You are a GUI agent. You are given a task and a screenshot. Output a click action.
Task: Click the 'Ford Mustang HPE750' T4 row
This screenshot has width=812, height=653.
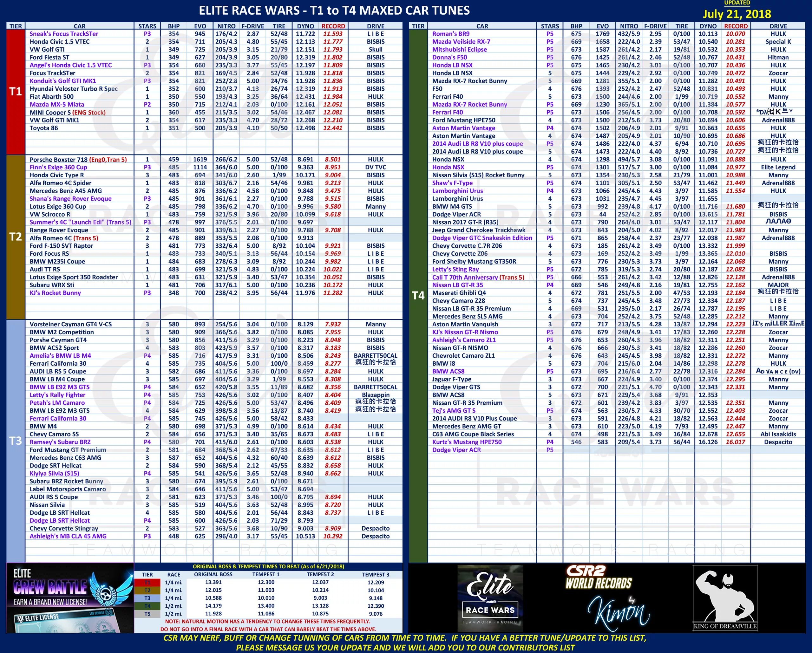616,120
